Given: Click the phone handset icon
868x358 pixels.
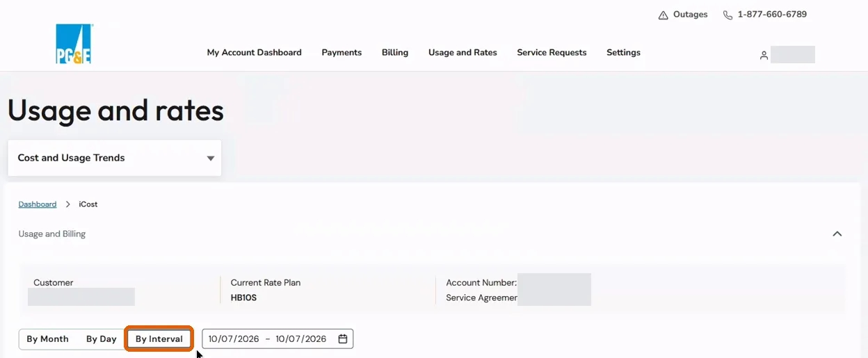Looking at the screenshot, I should tap(728, 15).
